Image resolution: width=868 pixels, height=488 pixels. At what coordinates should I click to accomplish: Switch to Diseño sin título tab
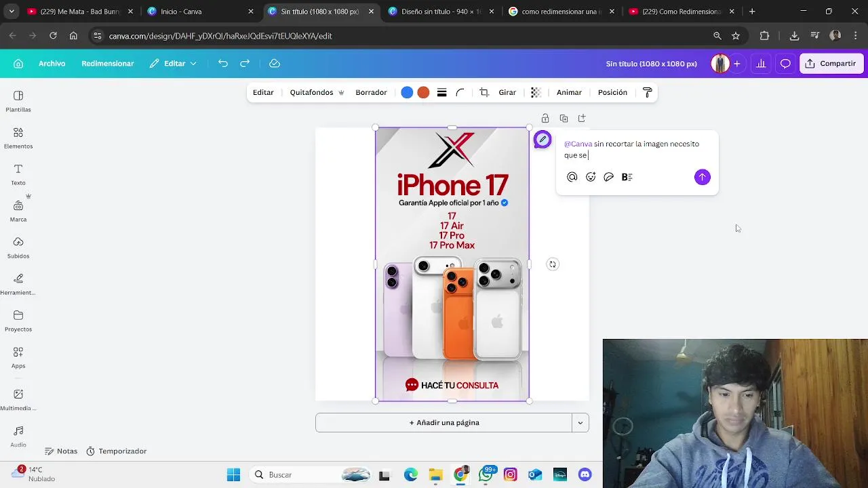pyautogui.click(x=441, y=12)
